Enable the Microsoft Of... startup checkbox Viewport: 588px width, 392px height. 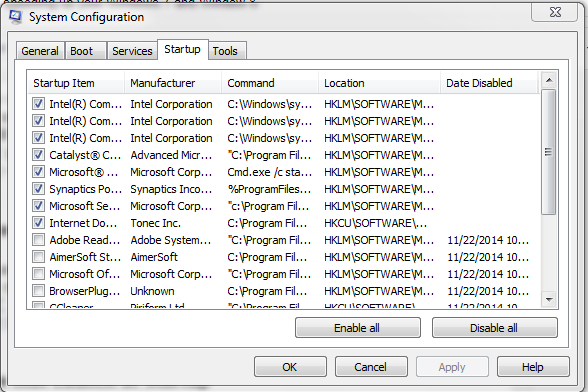tap(38, 274)
